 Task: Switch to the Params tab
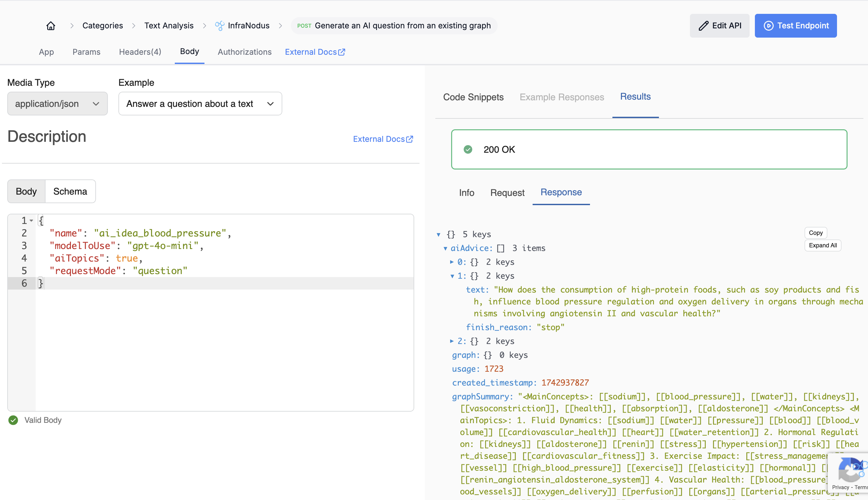[86, 52]
